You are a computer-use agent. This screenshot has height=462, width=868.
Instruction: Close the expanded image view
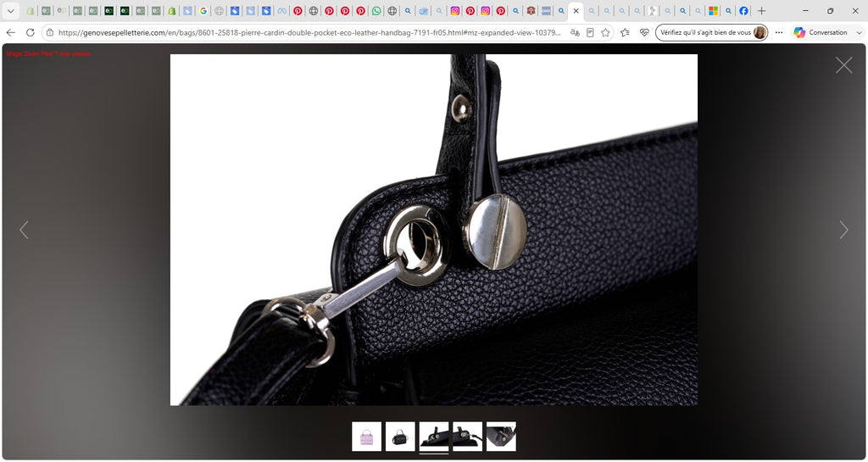(x=843, y=65)
